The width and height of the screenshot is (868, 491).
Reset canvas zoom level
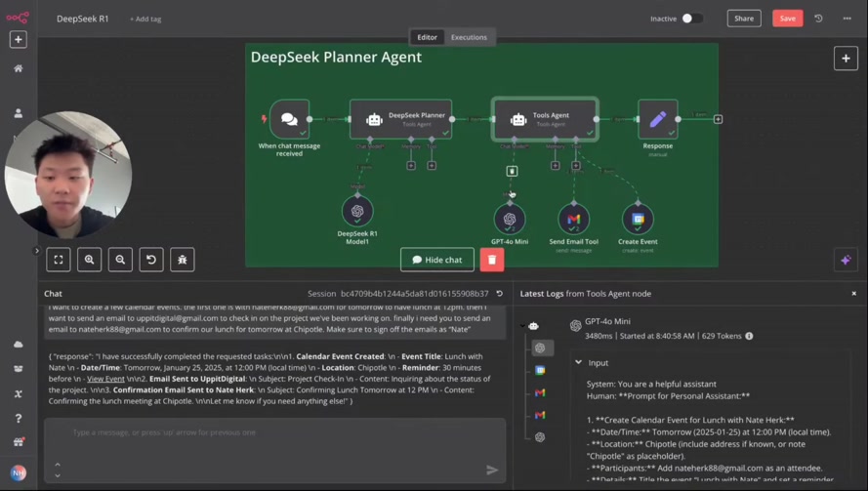151,260
